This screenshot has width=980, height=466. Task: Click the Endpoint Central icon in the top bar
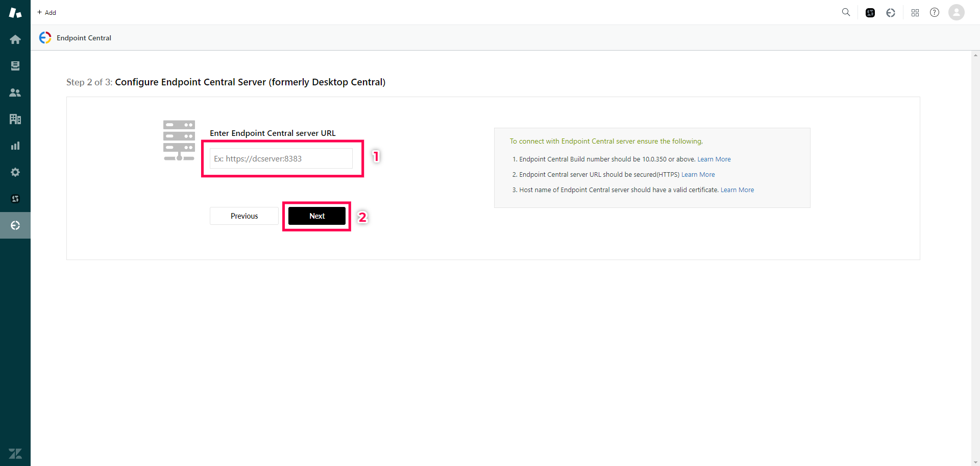pyautogui.click(x=890, y=13)
